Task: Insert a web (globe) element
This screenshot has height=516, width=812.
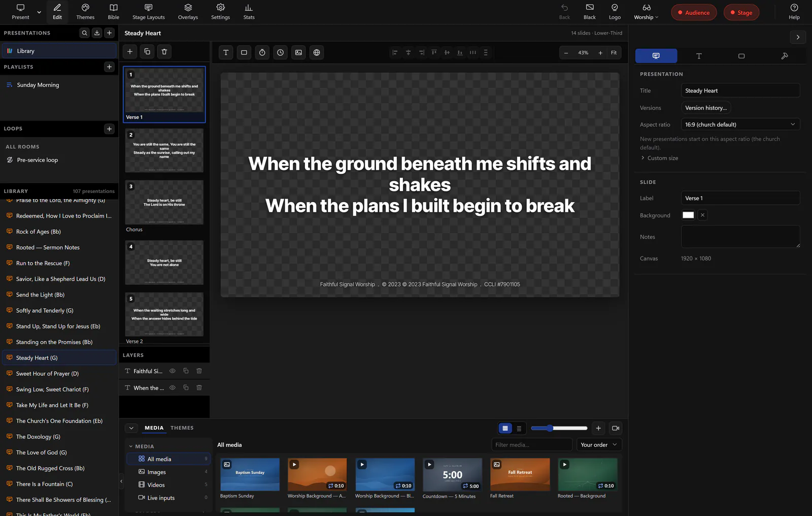Action: (x=317, y=52)
